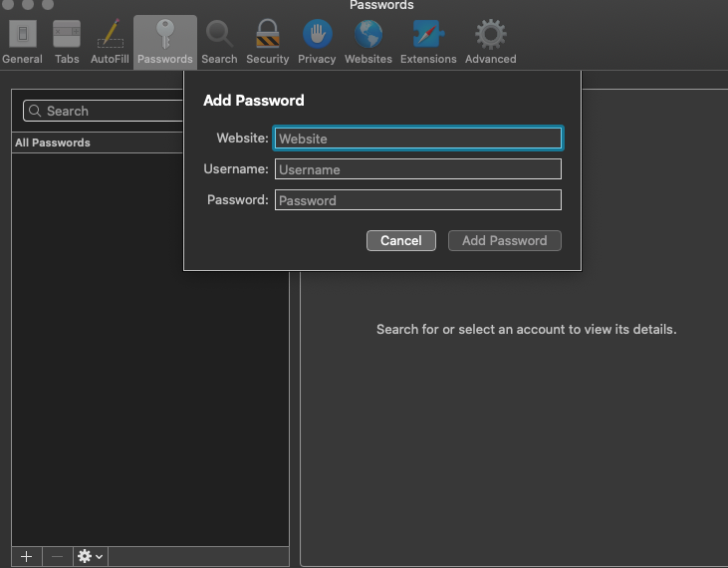Click the minus icon to remove password

[57, 556]
